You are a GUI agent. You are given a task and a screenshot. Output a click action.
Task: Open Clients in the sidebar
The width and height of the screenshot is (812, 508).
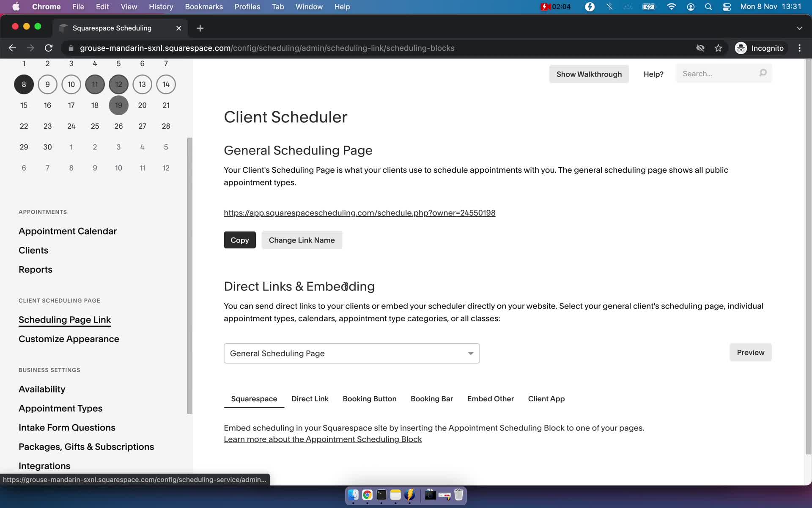(33, 250)
